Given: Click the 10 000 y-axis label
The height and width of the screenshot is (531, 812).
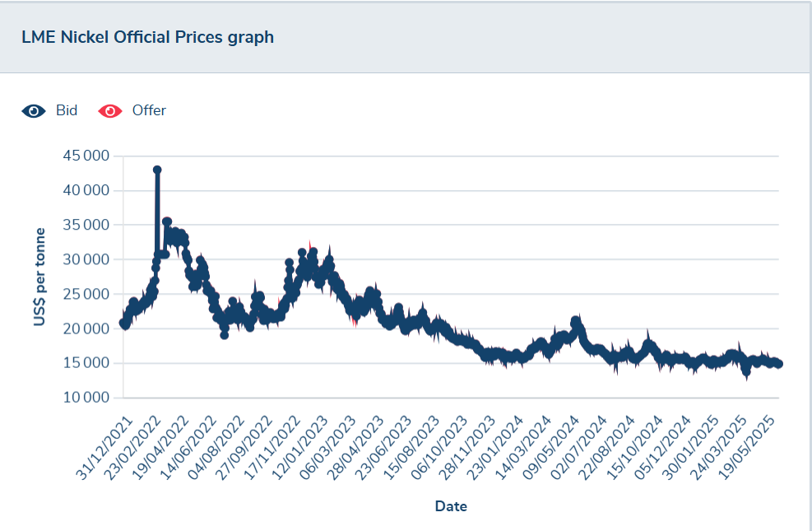Looking at the screenshot, I should coord(86,398).
